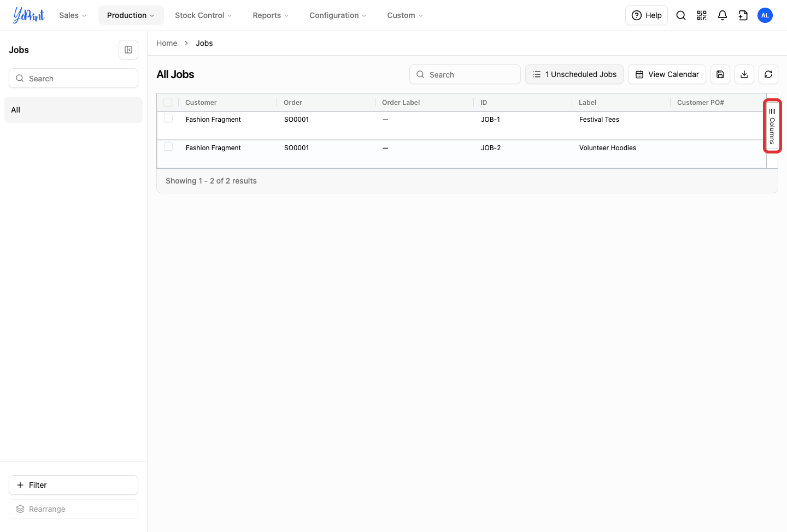Select the All jobs view in sidebar

click(73, 110)
